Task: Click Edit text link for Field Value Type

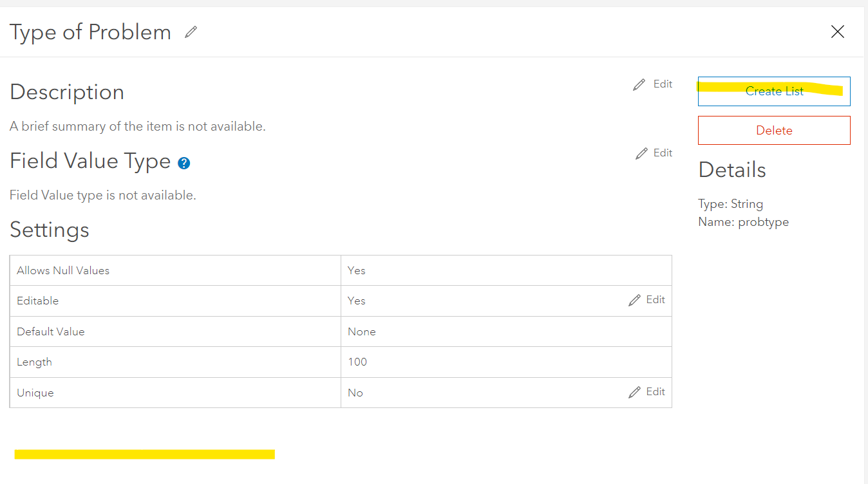Action: (x=663, y=153)
